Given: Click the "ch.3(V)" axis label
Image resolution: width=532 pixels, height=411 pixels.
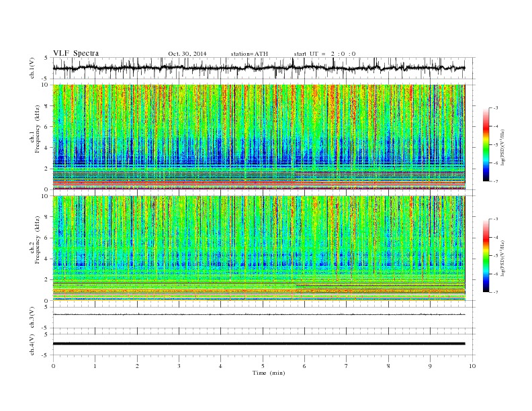Looking at the screenshot, I should (x=32, y=318).
